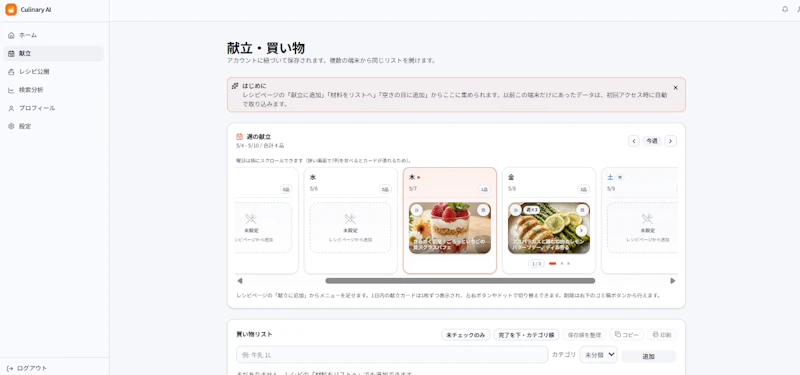The image size is (800, 375).
Task: Go to ホーム in the sidebar
Action: point(53,35)
